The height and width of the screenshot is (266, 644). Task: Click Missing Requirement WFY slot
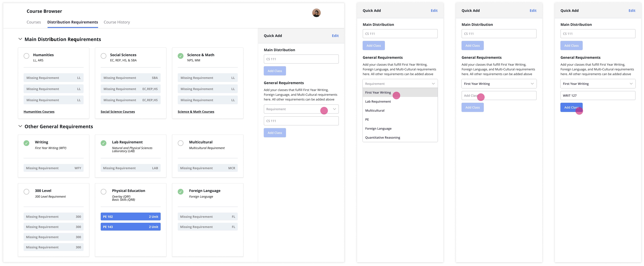coord(53,168)
